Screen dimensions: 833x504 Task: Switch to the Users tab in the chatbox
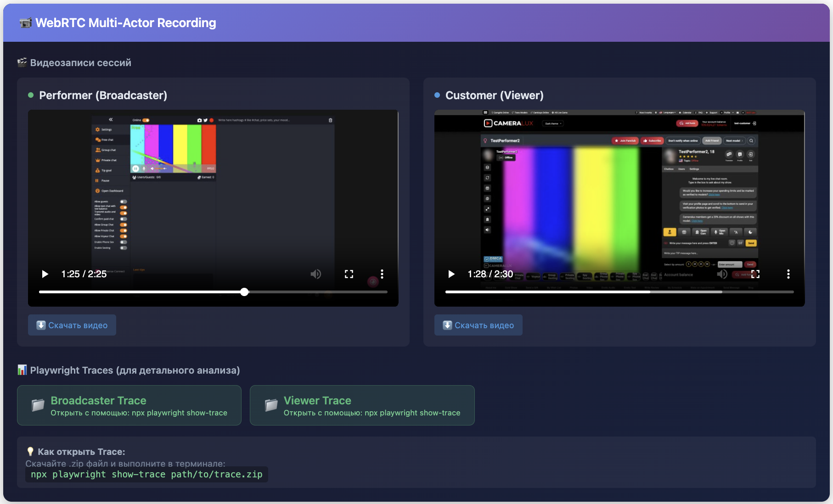click(681, 169)
